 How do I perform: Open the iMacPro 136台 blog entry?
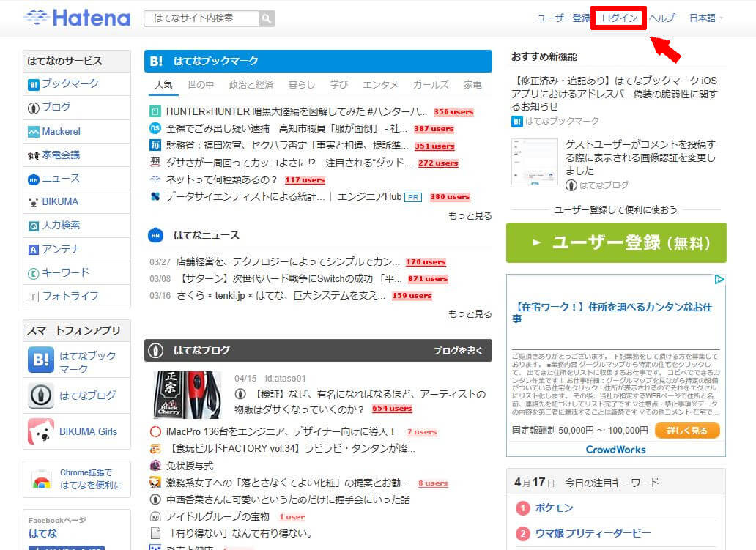pos(281,431)
